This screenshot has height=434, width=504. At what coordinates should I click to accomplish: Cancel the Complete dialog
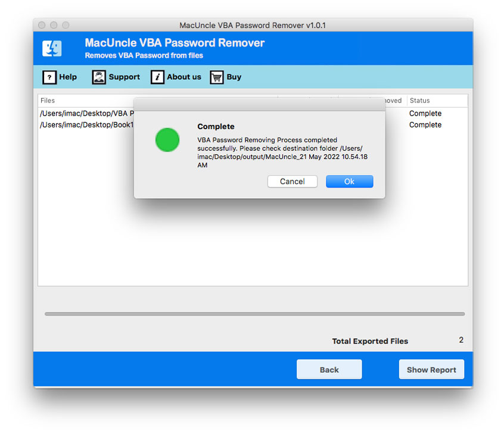[293, 181]
